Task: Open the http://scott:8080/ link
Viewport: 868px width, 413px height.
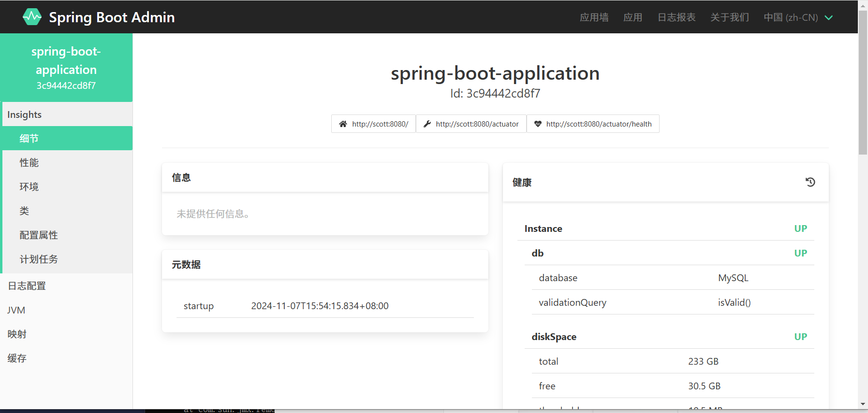Action: pos(373,124)
